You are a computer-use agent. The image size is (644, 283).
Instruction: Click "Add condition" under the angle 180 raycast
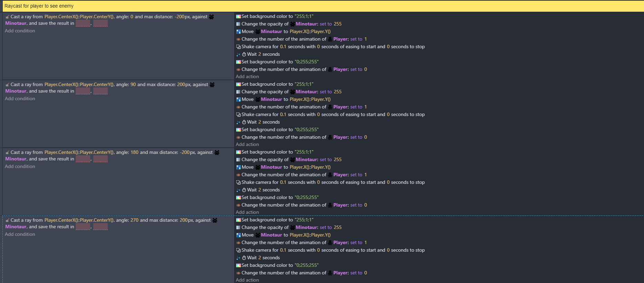tap(20, 167)
